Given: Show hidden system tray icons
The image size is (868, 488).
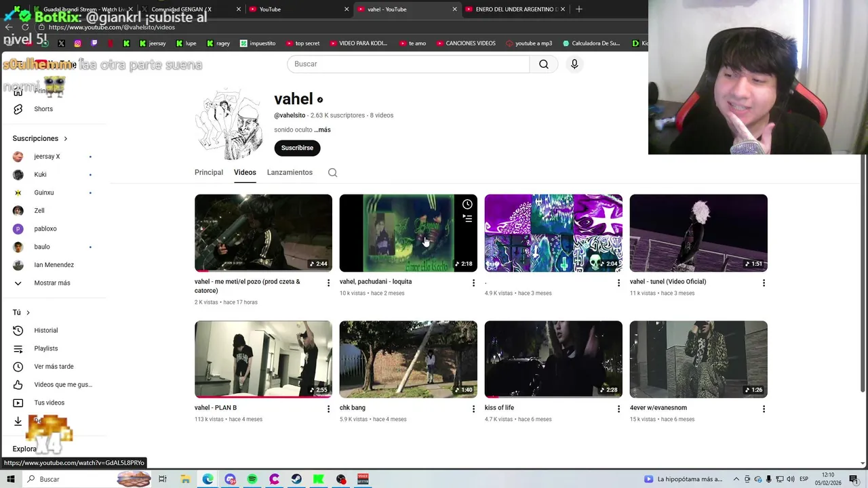Looking at the screenshot, I should pyautogui.click(x=736, y=479).
